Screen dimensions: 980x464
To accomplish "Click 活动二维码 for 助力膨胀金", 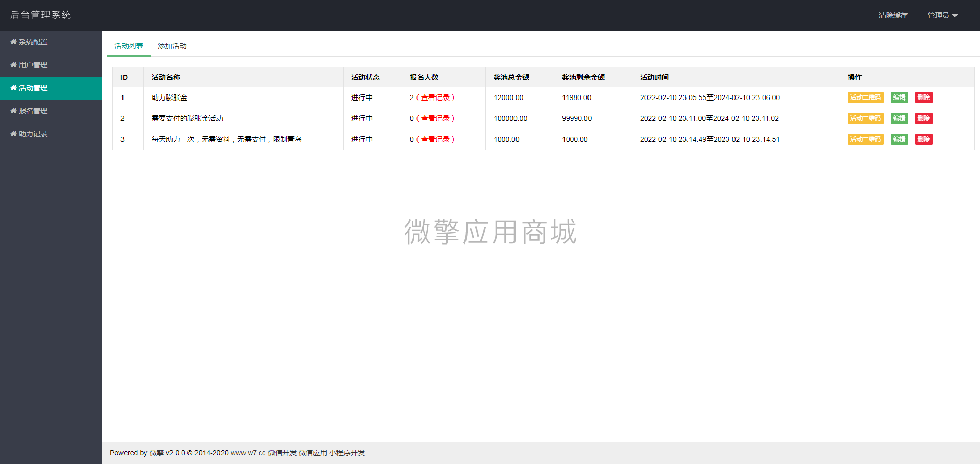I will [x=865, y=97].
